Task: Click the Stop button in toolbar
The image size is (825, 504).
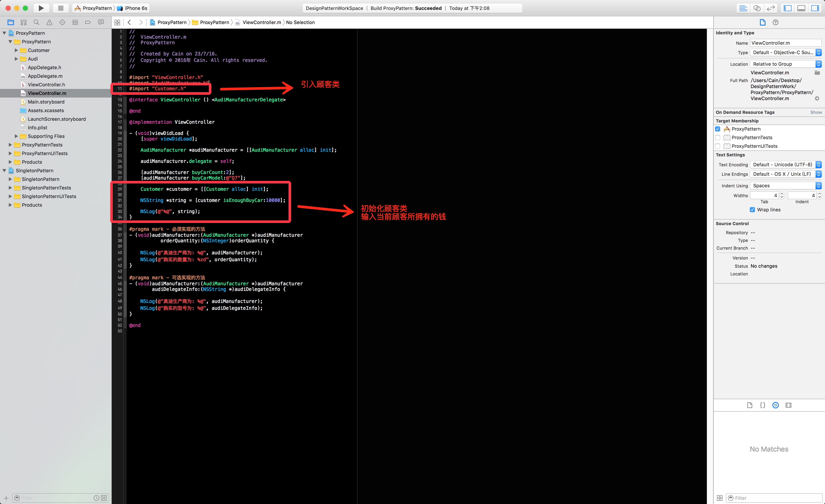Action: coord(61,8)
